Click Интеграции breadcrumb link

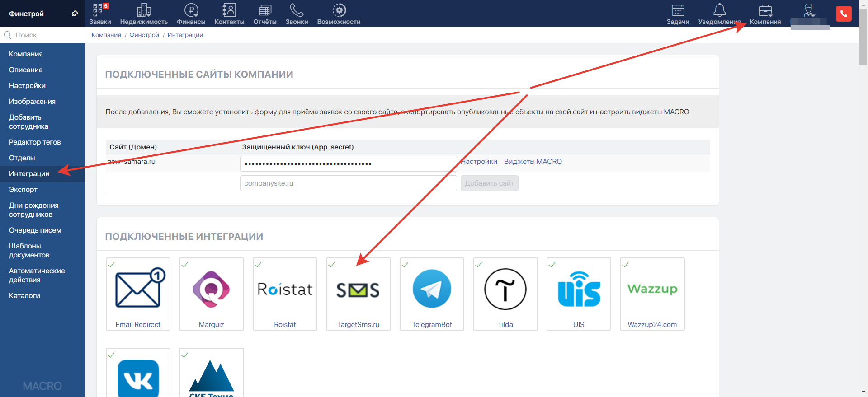click(185, 35)
